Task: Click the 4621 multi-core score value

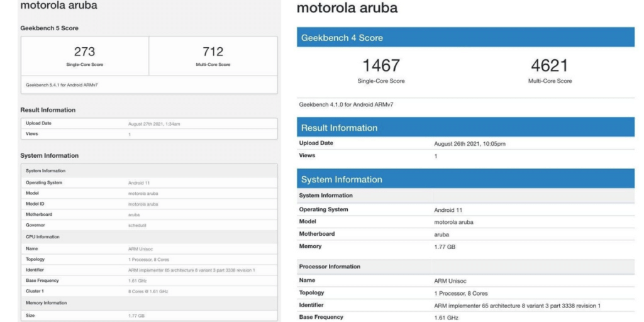Action: point(550,65)
